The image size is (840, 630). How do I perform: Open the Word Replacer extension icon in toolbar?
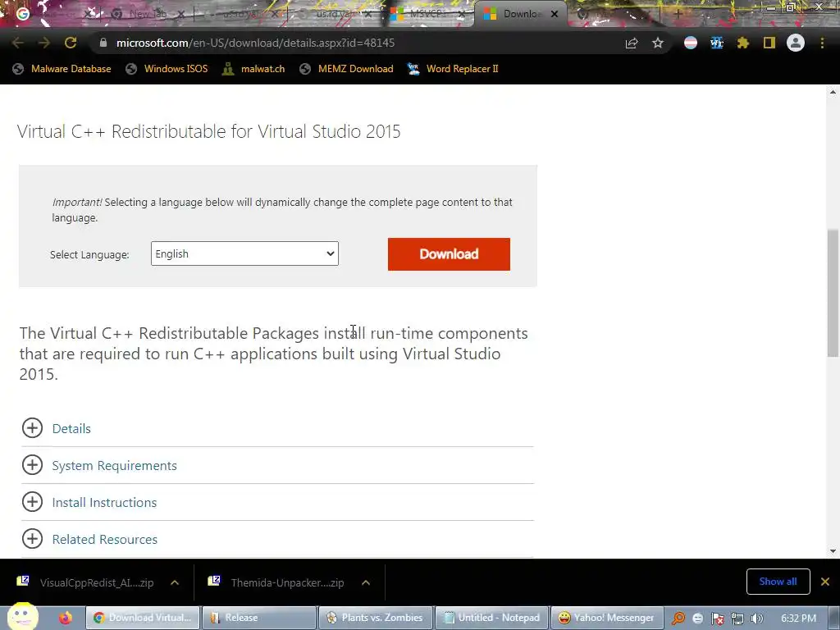click(x=717, y=43)
